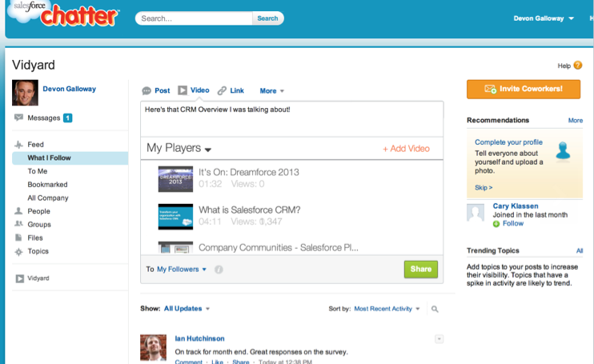594x364 pixels.
Task: Click the unread messages count badge
Action: (67, 118)
